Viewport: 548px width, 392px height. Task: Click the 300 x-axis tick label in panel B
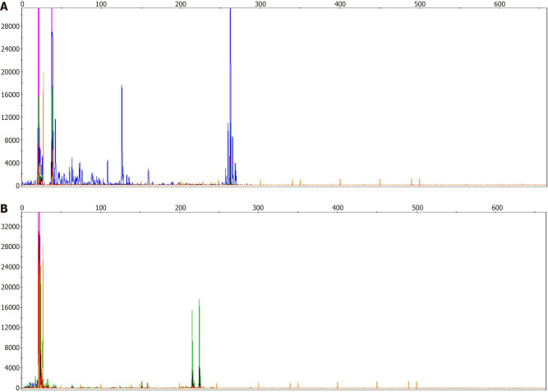(258, 208)
